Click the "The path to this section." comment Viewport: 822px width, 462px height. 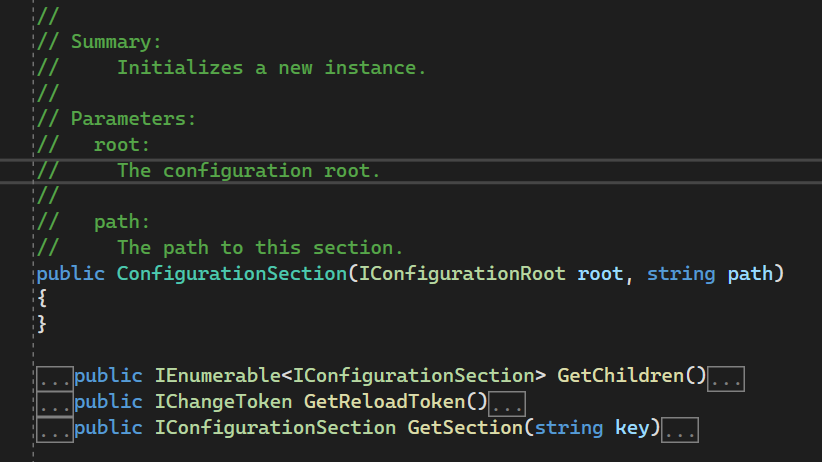(260, 247)
